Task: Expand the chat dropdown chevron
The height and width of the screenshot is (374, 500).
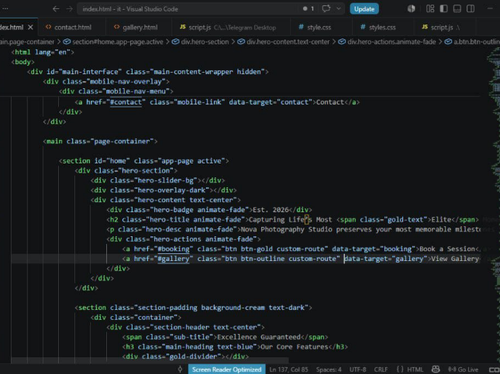Action: pyautogui.click(x=339, y=9)
